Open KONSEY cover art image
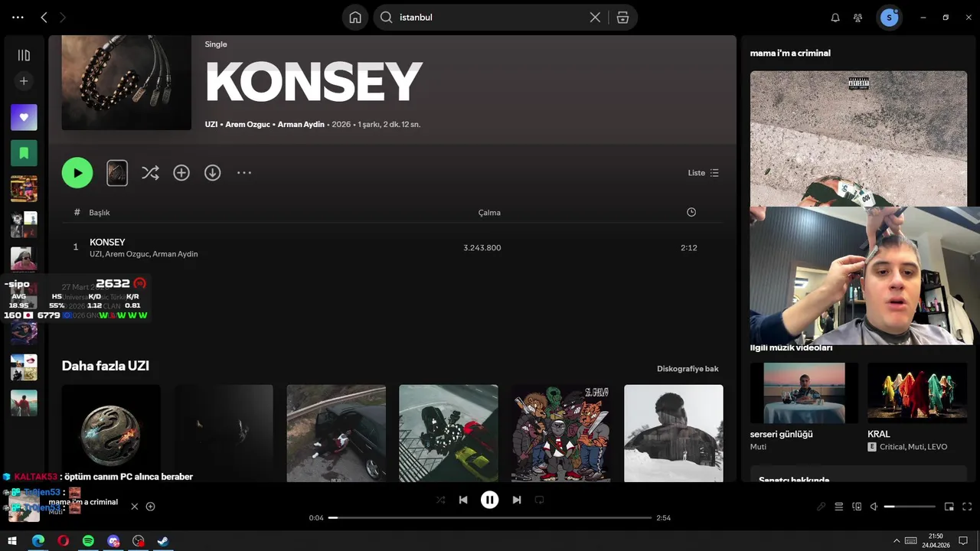This screenshot has height=551, width=980. (x=126, y=83)
